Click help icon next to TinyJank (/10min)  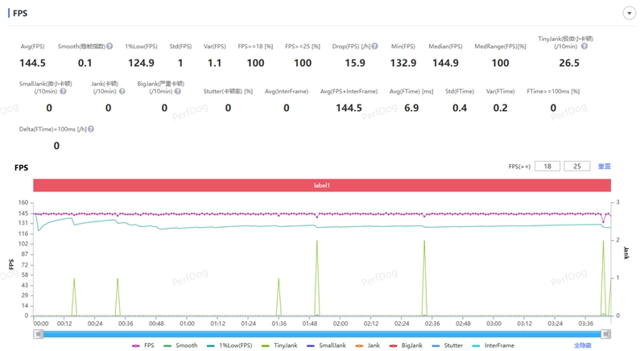[584, 47]
